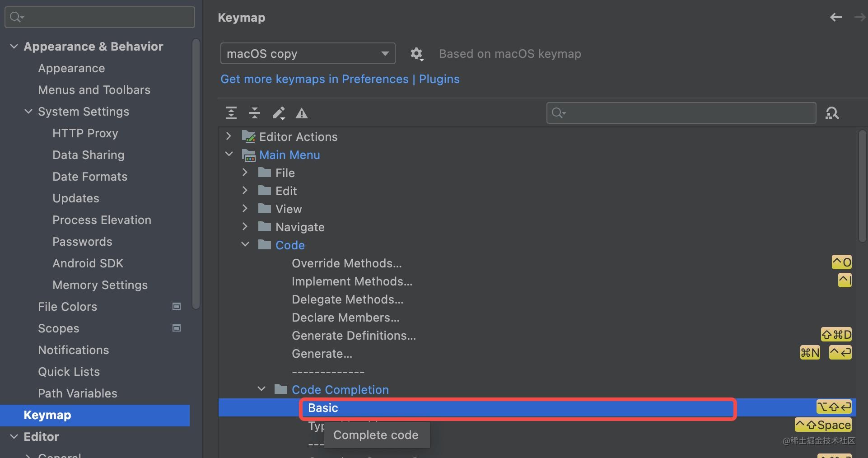868x458 pixels.
Task: Open keymap gear options menu
Action: pos(416,54)
